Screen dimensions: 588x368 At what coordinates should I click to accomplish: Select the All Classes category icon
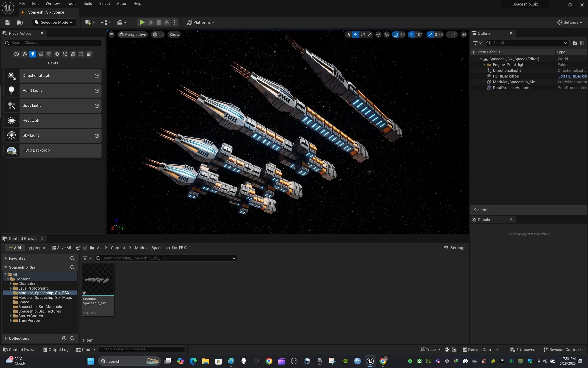coord(89,54)
